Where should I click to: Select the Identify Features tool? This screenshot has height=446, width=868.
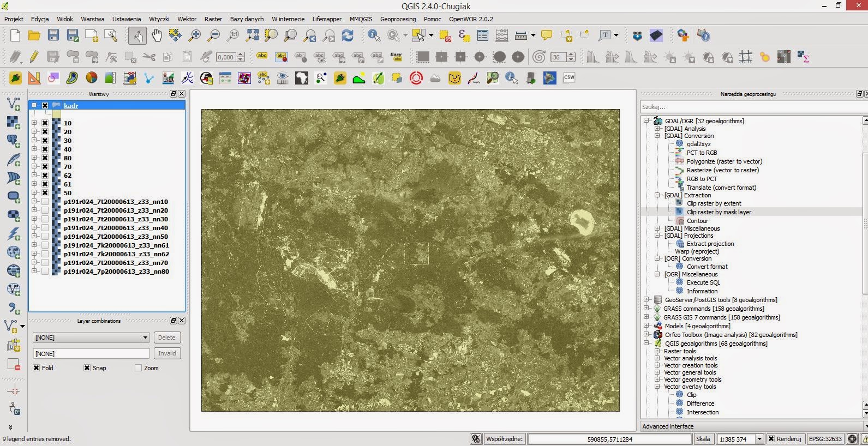pyautogui.click(x=374, y=36)
